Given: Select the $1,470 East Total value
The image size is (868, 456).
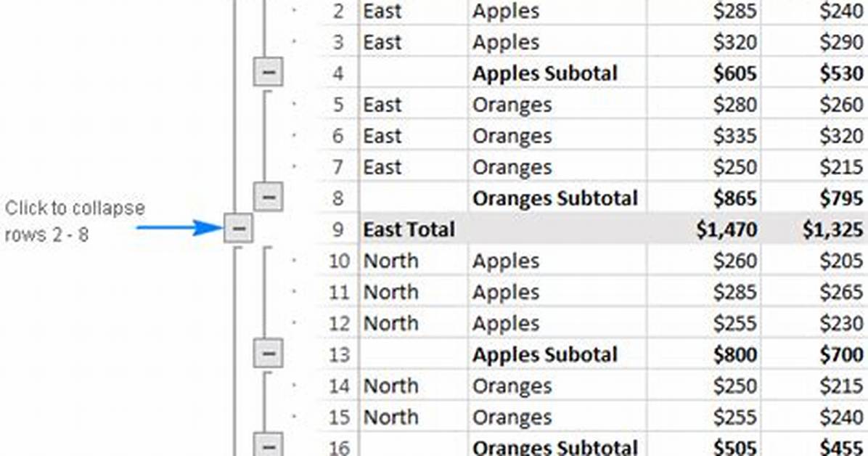Looking at the screenshot, I should point(703,229).
